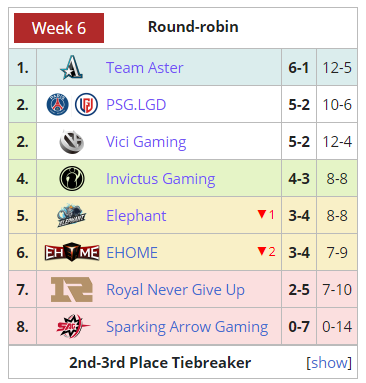This screenshot has width=366, height=383.
Task: Click the Vici Gaming logo icon
Action: point(71,142)
